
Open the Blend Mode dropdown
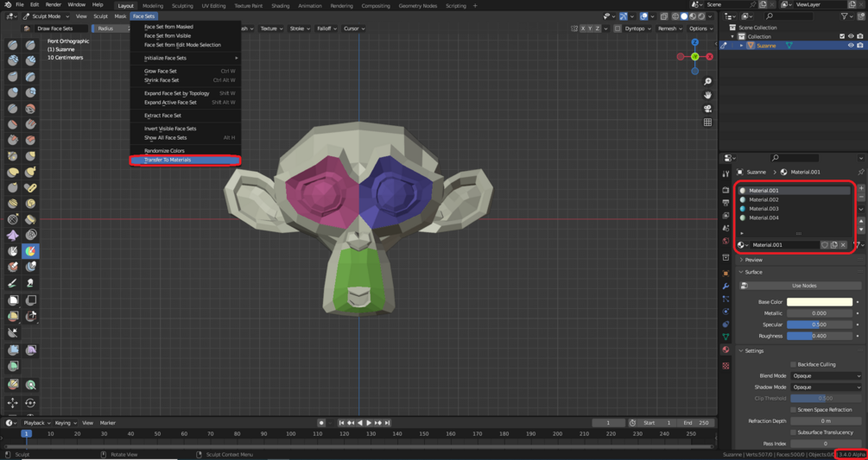[826, 376]
